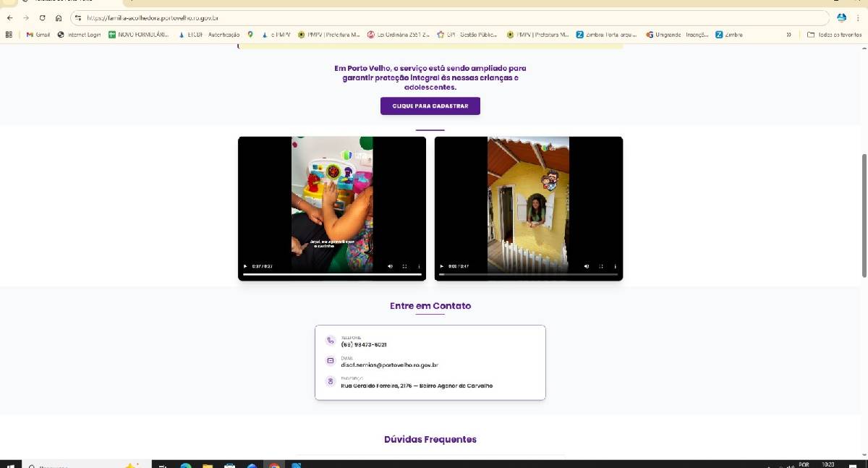Viewport: 868px width, 468px height.
Task: Toggle fullscreen on the first video
Action: pos(405,266)
